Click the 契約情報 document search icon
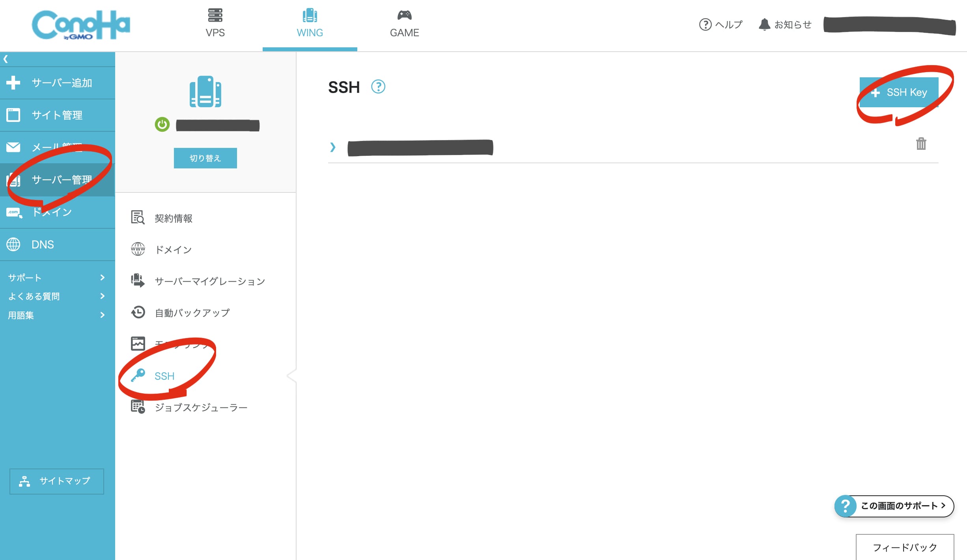The width and height of the screenshot is (967, 560). point(138,217)
